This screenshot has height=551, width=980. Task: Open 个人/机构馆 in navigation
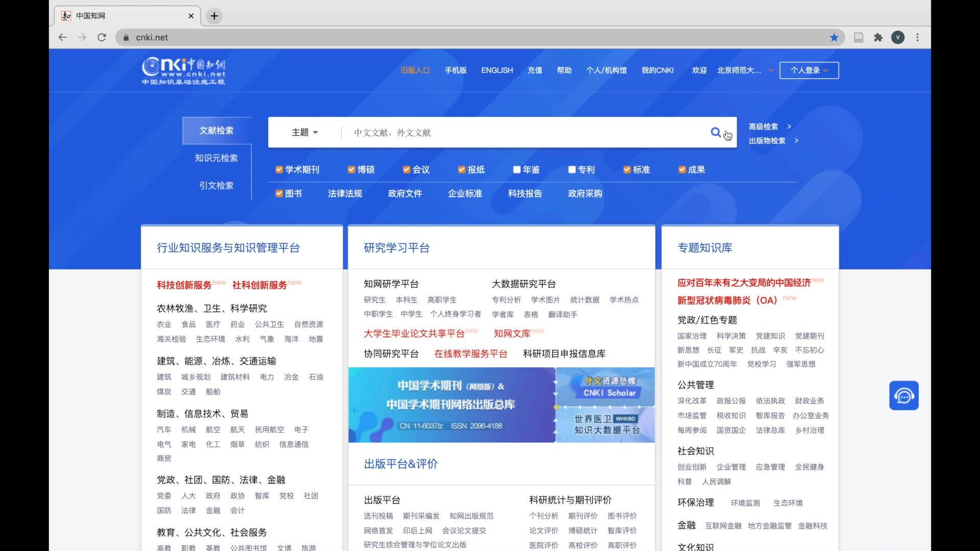point(606,70)
